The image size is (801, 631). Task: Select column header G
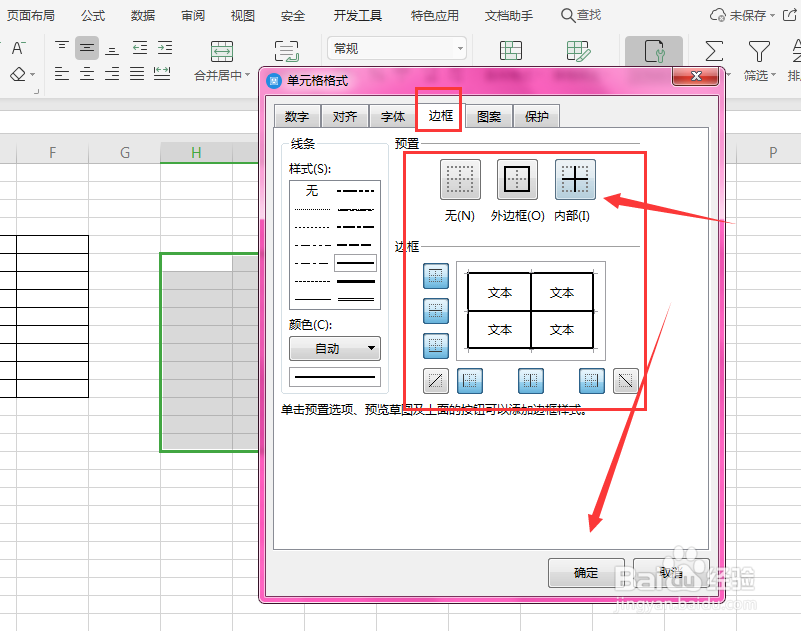(x=125, y=152)
